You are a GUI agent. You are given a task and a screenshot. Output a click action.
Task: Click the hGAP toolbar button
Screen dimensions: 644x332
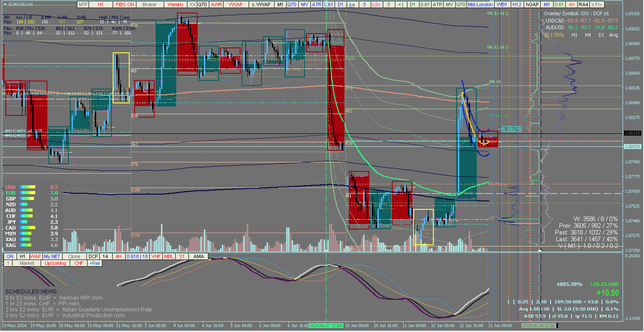click(532, 4)
